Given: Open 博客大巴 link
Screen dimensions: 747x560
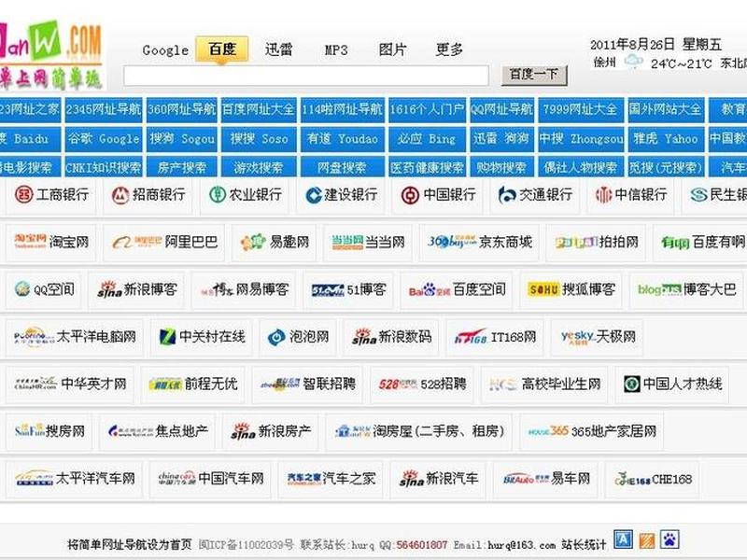Looking at the screenshot, I should [x=686, y=289].
